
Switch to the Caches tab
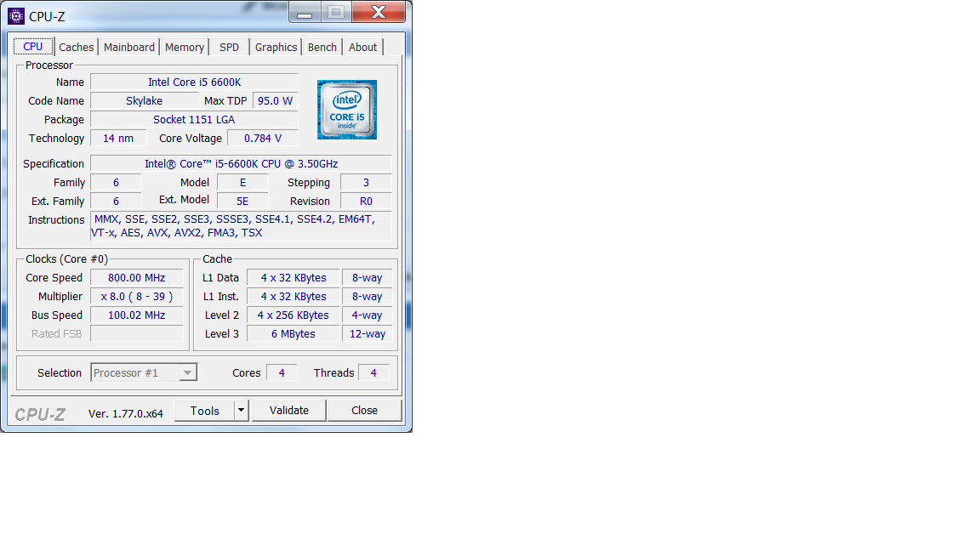click(77, 47)
